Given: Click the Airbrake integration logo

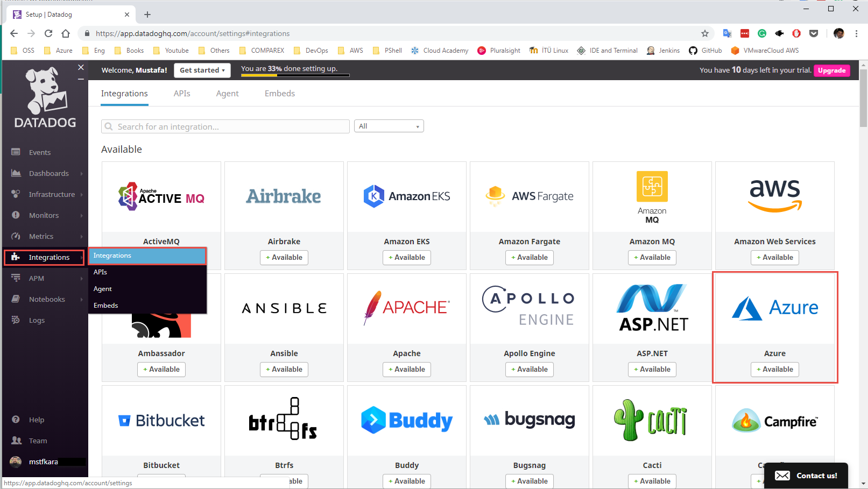Looking at the screenshot, I should tap(284, 196).
